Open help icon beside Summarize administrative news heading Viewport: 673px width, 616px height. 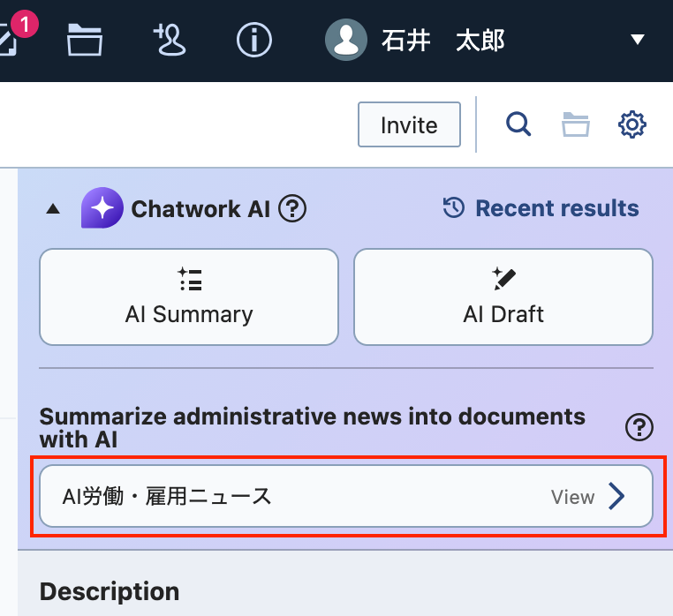639,427
